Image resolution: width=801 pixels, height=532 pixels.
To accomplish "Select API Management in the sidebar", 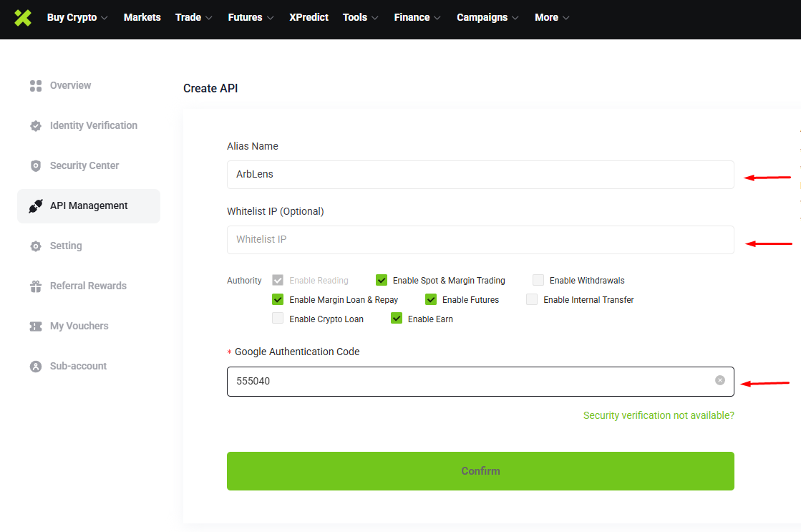I will click(x=89, y=206).
